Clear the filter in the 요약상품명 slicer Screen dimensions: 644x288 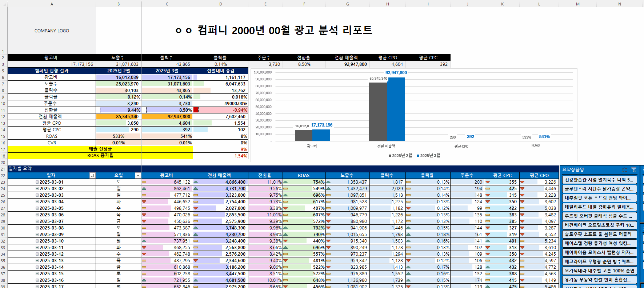coord(634,169)
